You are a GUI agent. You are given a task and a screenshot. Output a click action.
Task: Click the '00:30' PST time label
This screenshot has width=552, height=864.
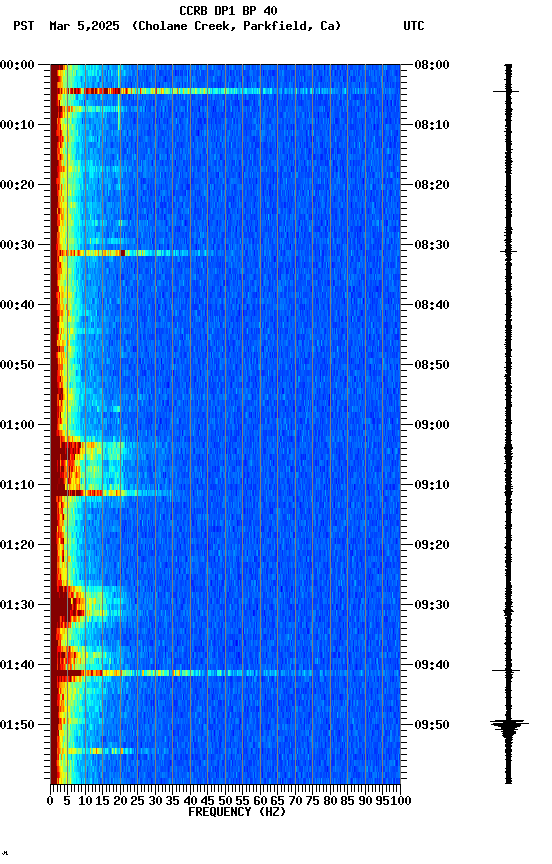tap(17, 245)
